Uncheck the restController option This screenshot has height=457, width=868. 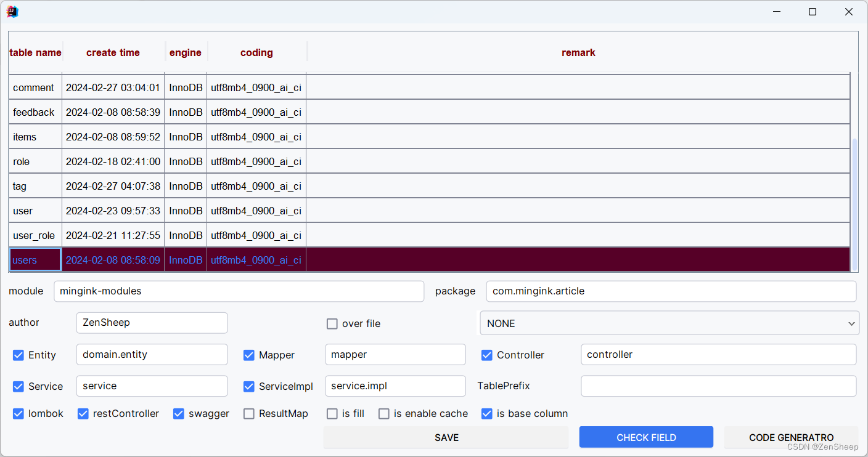point(83,413)
